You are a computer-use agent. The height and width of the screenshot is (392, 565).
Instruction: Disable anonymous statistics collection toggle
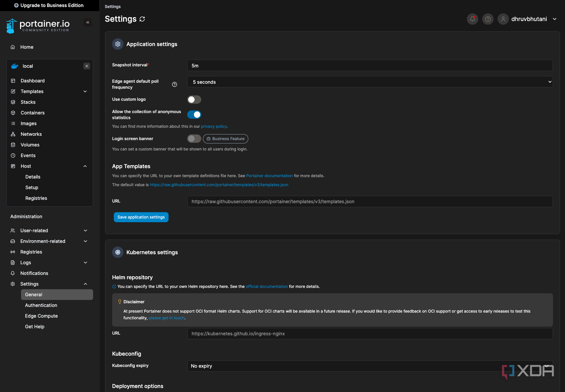[194, 114]
